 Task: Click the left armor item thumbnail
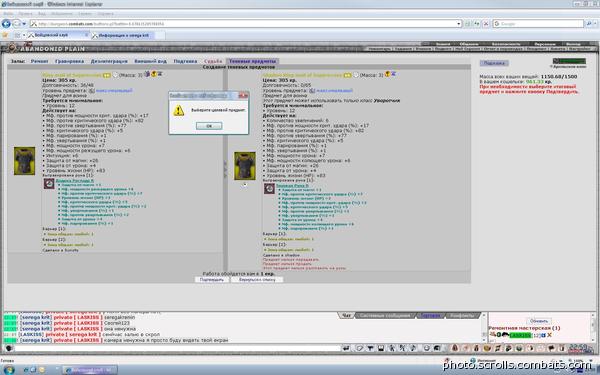click(24, 161)
